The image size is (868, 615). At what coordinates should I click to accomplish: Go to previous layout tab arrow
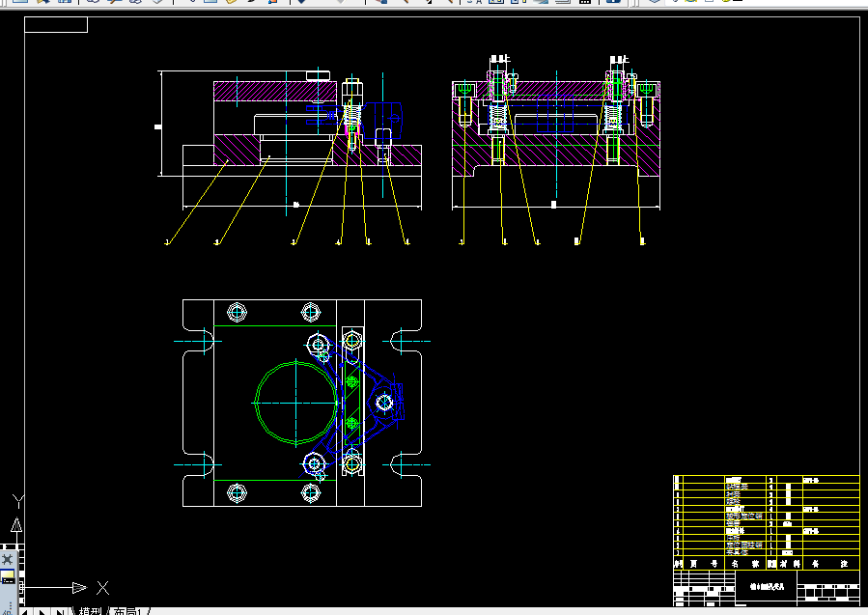coord(27,612)
